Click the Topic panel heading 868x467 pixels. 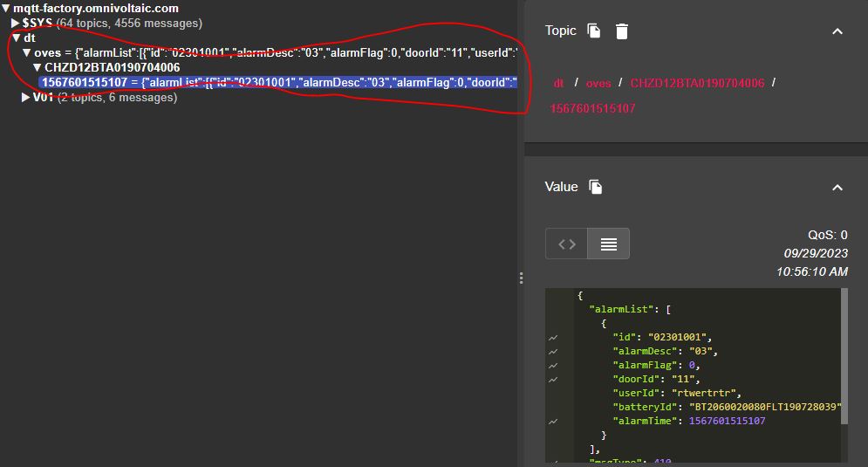tap(560, 31)
